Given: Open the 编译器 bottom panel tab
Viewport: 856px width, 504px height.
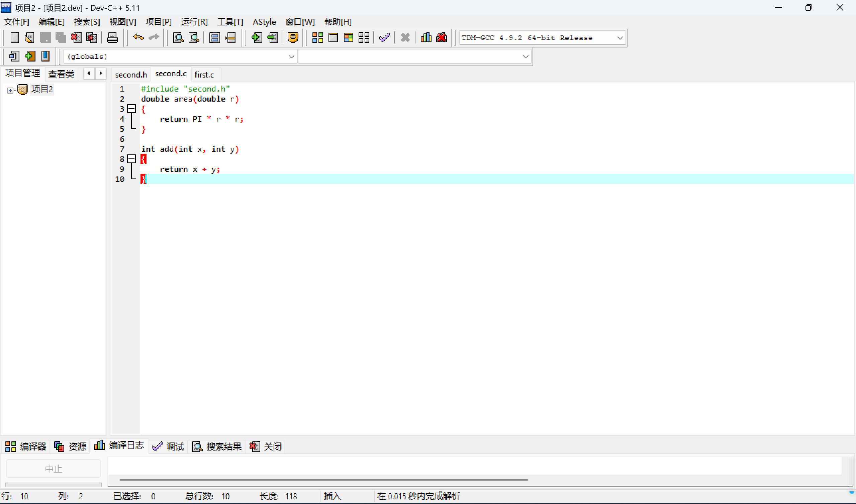Looking at the screenshot, I should pos(26,446).
